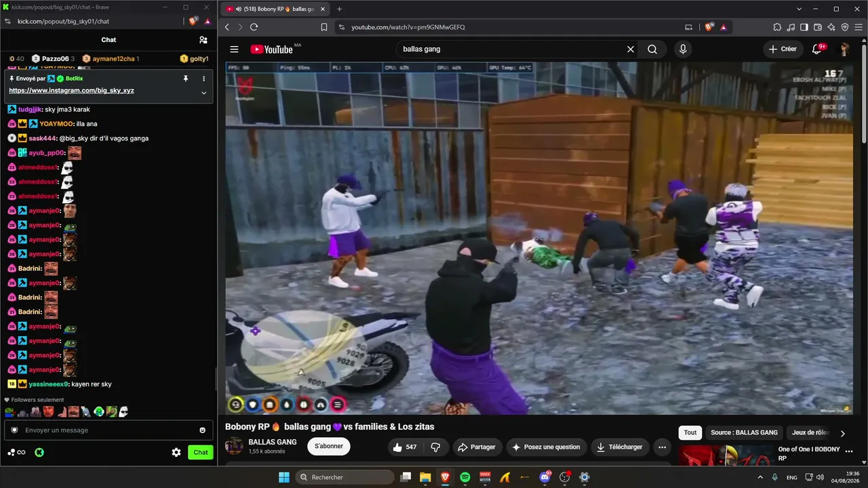Open BALLAS GANG channel name link
Screen dimensions: 868x488
pyautogui.click(x=273, y=442)
